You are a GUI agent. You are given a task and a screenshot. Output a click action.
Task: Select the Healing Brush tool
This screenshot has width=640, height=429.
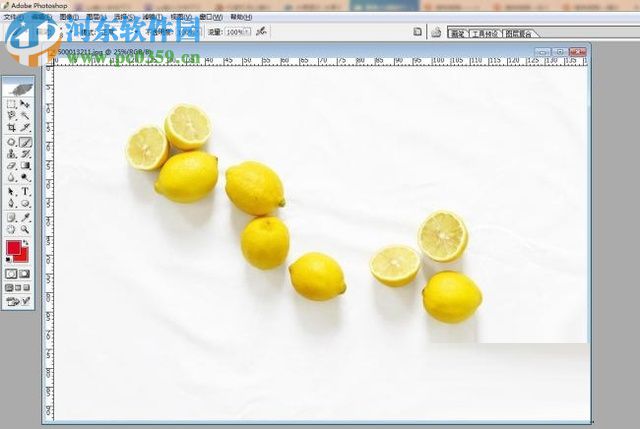click(x=11, y=142)
